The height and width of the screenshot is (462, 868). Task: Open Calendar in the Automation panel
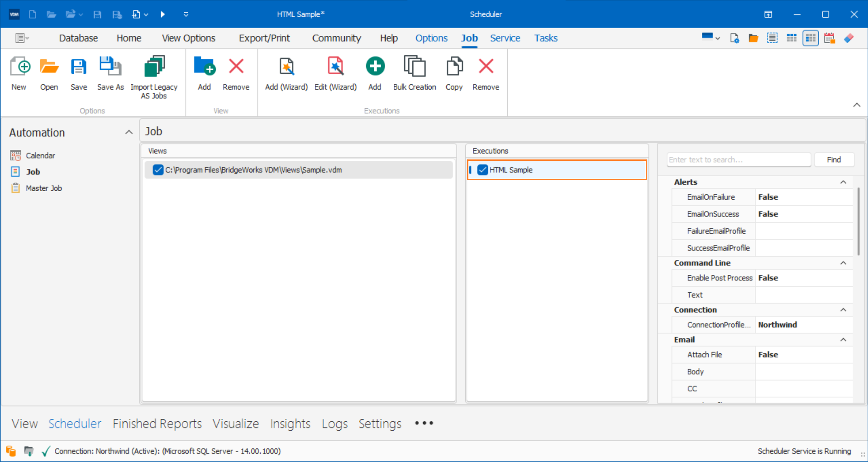(x=40, y=155)
